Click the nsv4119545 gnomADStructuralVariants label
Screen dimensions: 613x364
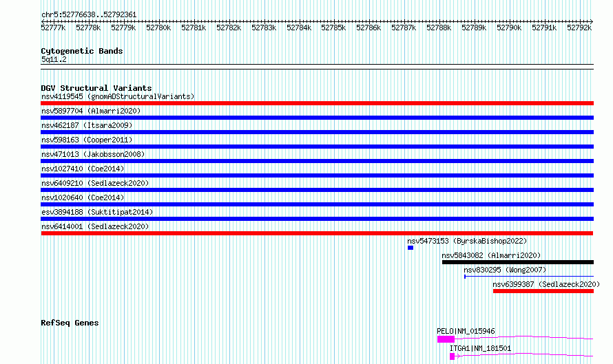(x=118, y=96)
